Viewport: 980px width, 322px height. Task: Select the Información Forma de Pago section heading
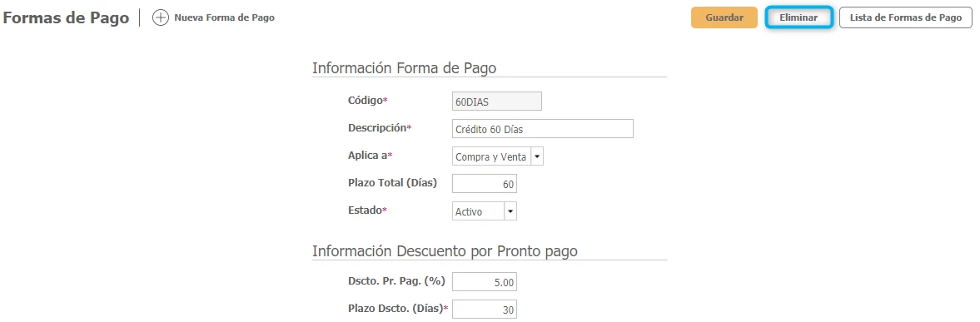pos(405,68)
